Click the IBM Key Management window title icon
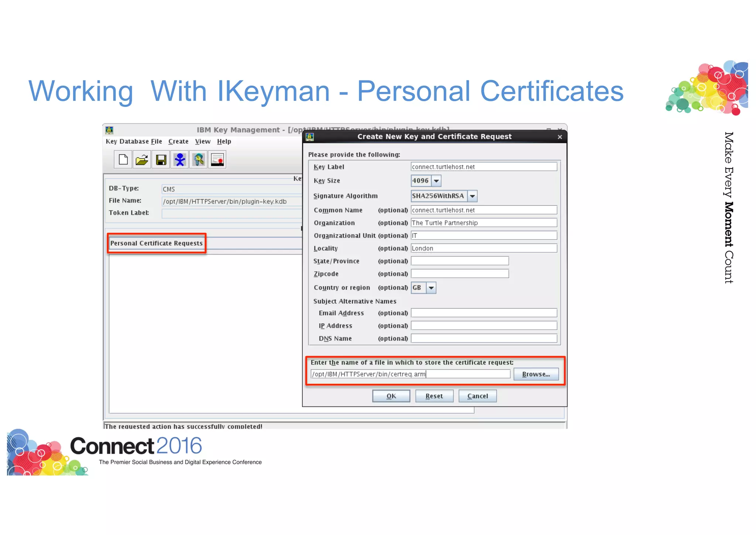 click(109, 130)
